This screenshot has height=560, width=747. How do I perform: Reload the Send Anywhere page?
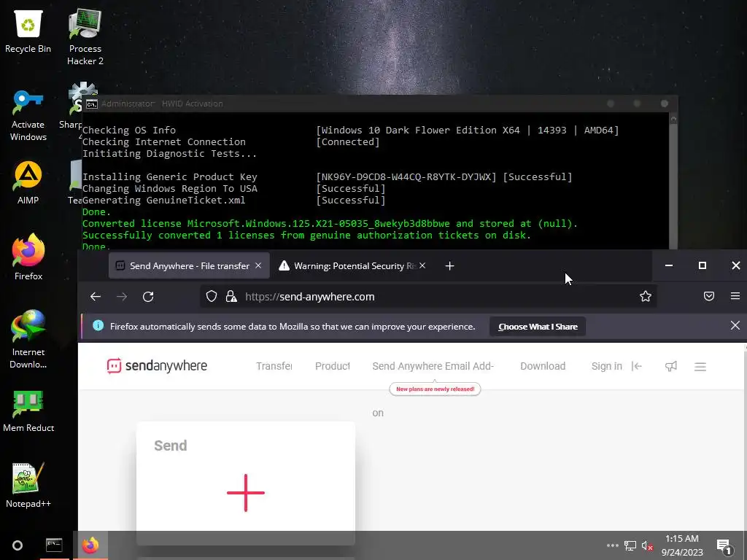[148, 297]
